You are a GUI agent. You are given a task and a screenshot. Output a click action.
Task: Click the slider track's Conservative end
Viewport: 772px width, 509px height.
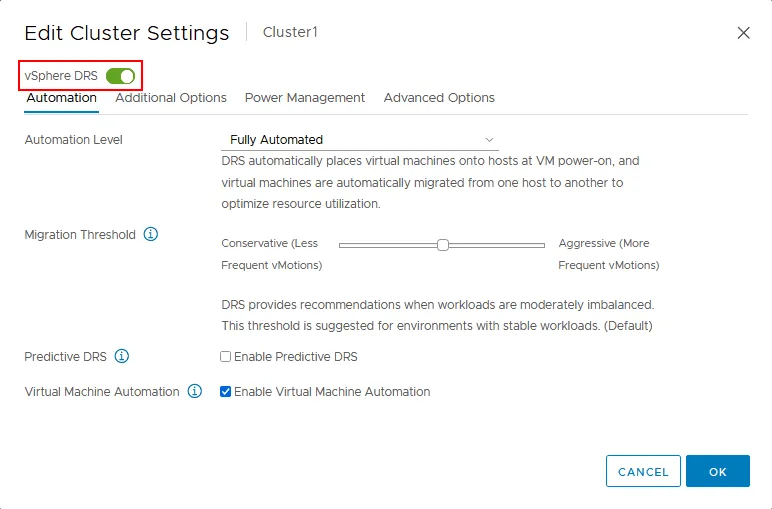tap(343, 244)
